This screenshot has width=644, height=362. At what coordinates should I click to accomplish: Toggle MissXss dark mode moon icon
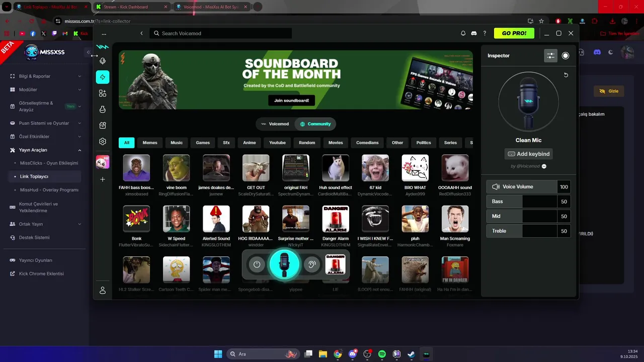[x=611, y=52]
